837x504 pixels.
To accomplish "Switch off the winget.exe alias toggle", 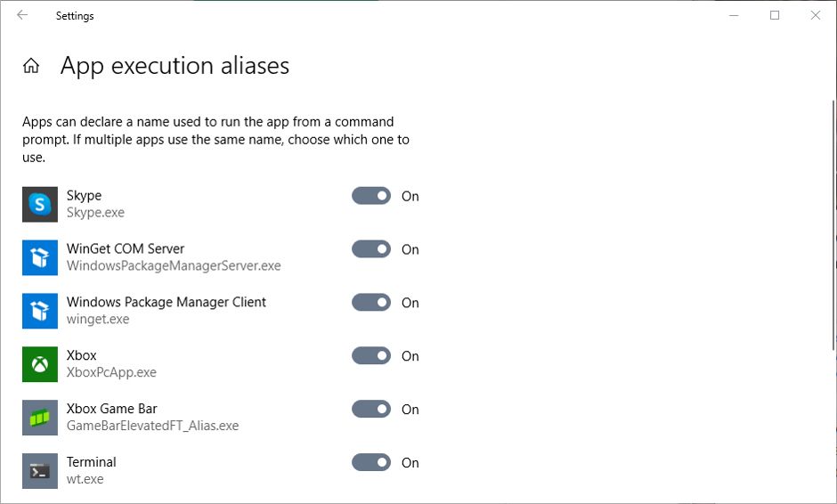I will (371, 303).
